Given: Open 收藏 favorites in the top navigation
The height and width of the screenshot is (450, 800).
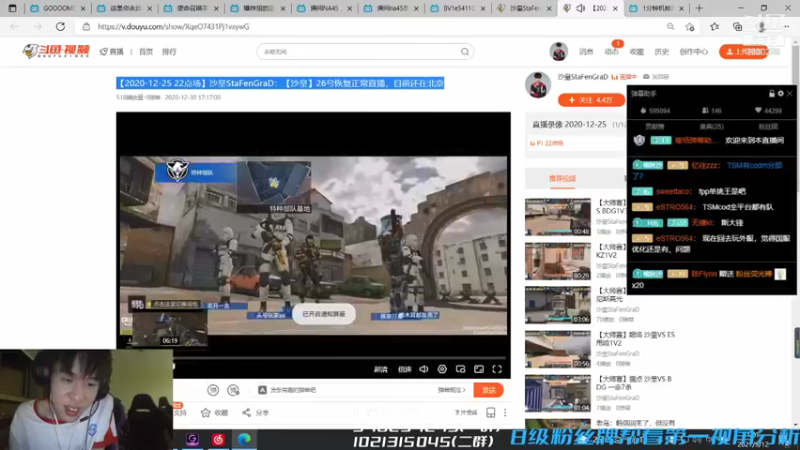Looking at the screenshot, I should [x=636, y=52].
